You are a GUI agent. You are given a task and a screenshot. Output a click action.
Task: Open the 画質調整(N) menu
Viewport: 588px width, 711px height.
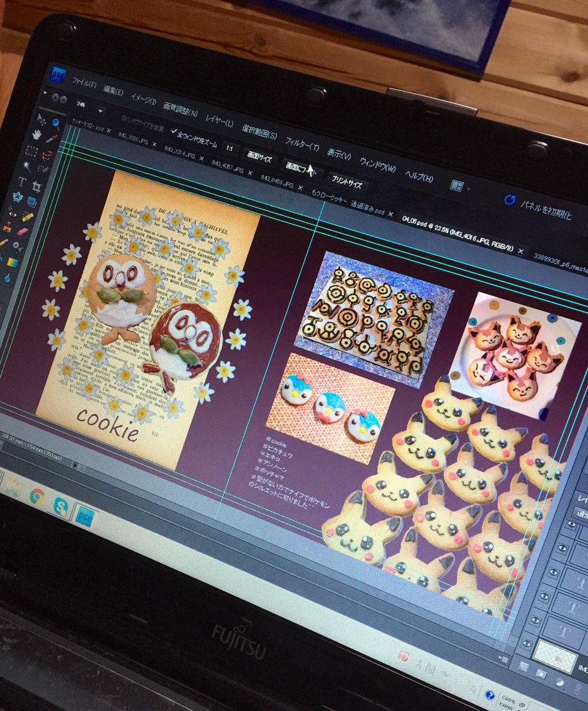coord(181,111)
